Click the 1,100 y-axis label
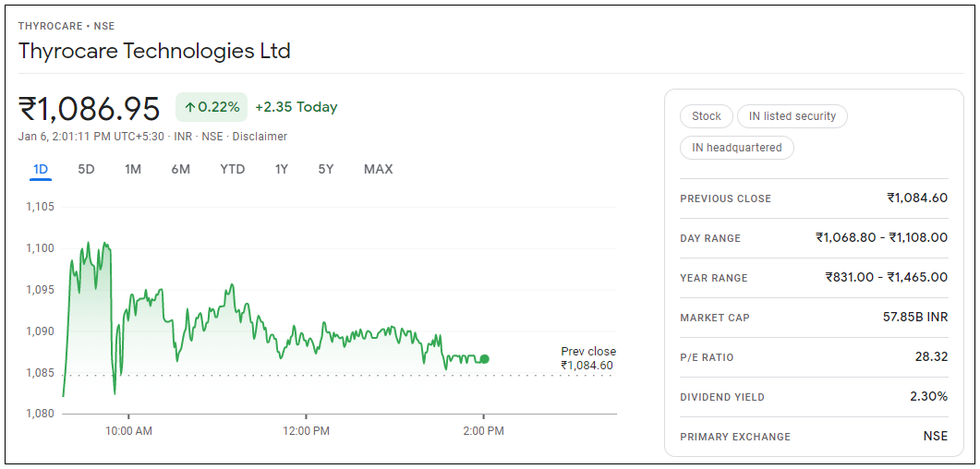The width and height of the screenshot is (980, 469). 40,248
